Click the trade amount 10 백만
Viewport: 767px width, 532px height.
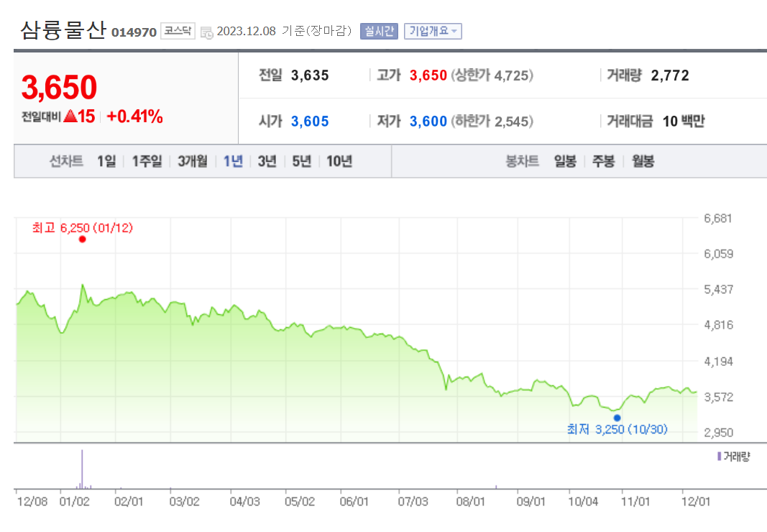click(x=684, y=121)
